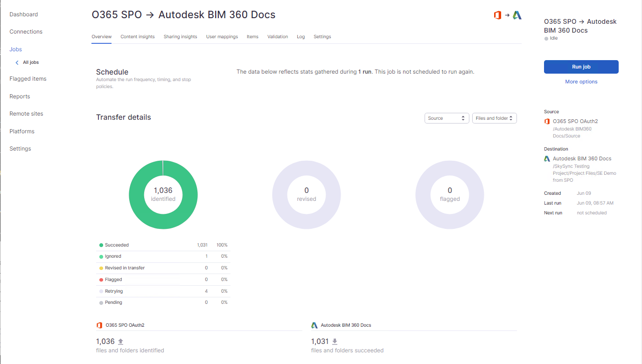Click the Last run value Jun 09, 08:57 AM
Screen dimensions: 642x364
tap(595, 203)
